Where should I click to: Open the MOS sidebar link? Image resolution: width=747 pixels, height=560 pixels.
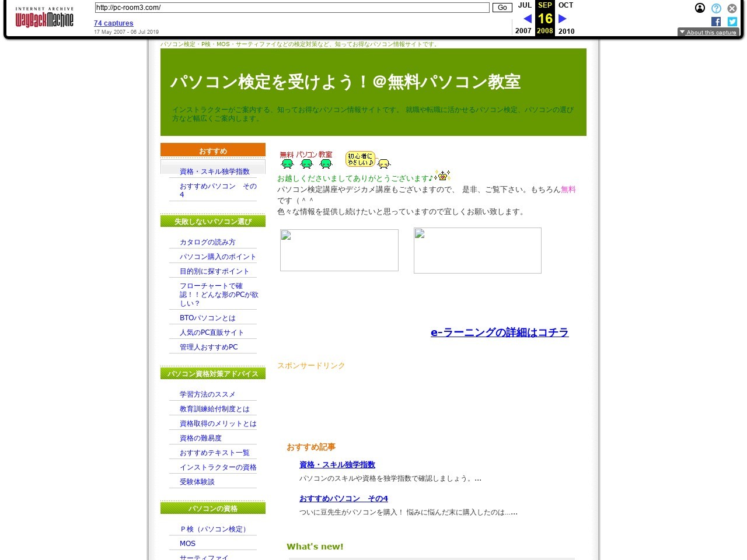point(187,543)
